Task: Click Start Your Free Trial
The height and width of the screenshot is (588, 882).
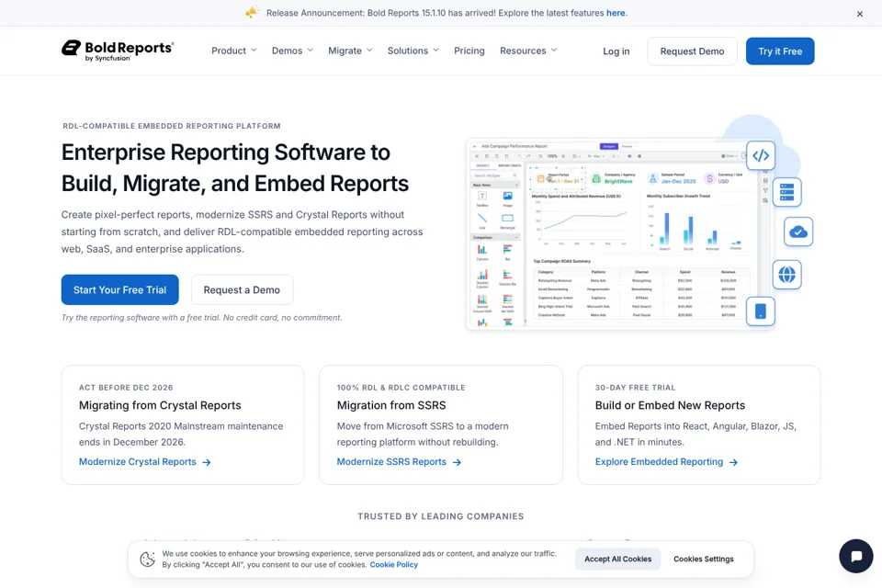Action: (x=119, y=289)
